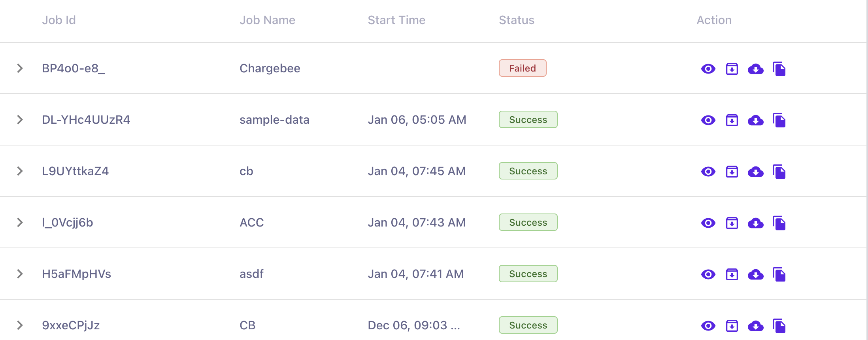Viewport: 868px width, 340px height.
Task: Expand the row for job BP4o0-e8_
Action: click(x=20, y=68)
